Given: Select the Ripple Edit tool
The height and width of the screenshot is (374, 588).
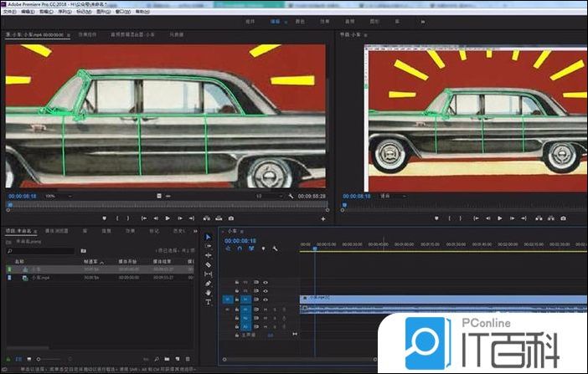Looking at the screenshot, I should [209, 255].
